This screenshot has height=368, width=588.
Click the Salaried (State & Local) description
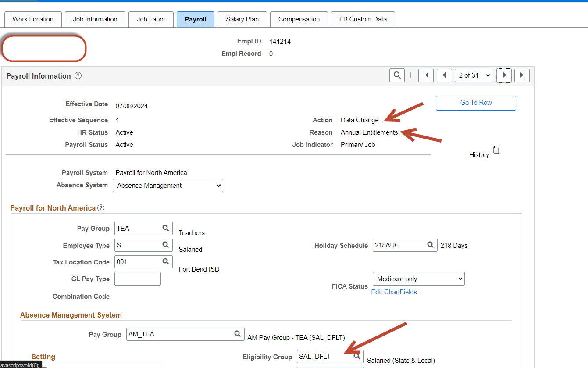click(x=401, y=361)
